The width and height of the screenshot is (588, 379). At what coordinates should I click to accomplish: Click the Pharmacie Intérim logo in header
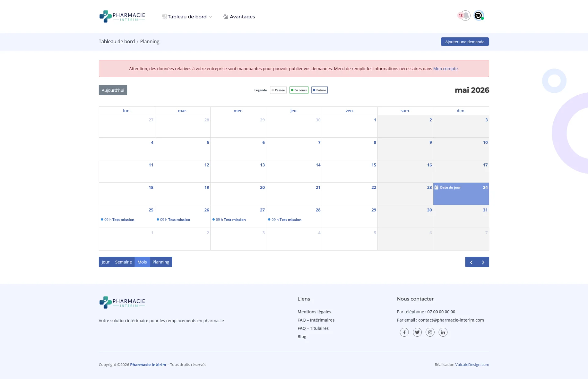(x=122, y=17)
